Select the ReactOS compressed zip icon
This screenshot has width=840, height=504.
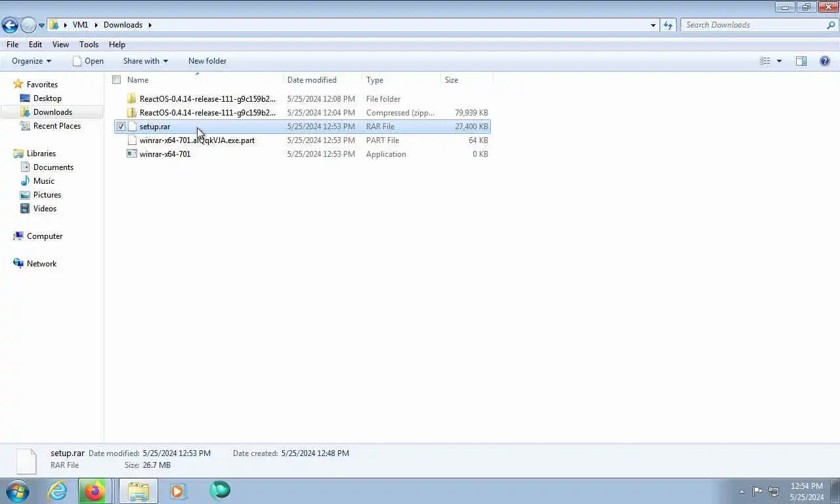tap(132, 113)
